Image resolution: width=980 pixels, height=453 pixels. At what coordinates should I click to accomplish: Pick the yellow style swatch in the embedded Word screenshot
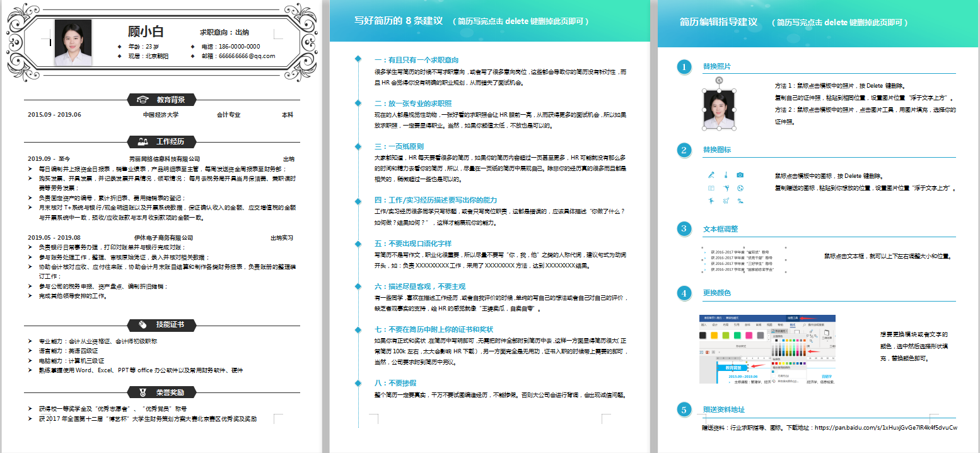(716, 334)
